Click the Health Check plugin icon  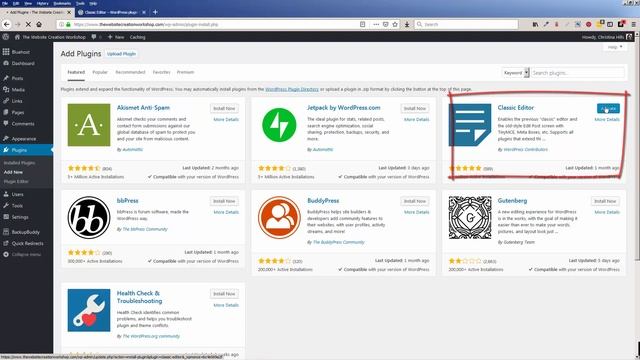tap(89, 310)
